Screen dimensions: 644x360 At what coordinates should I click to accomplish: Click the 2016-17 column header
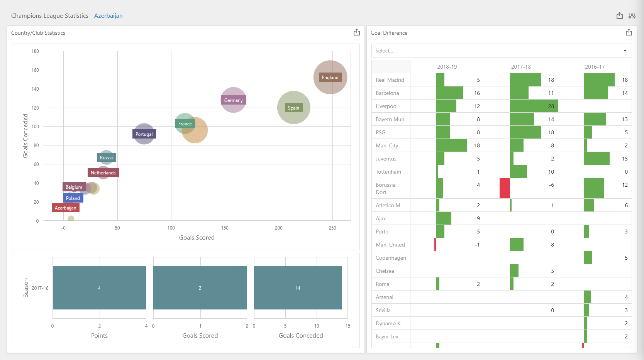[x=595, y=67]
